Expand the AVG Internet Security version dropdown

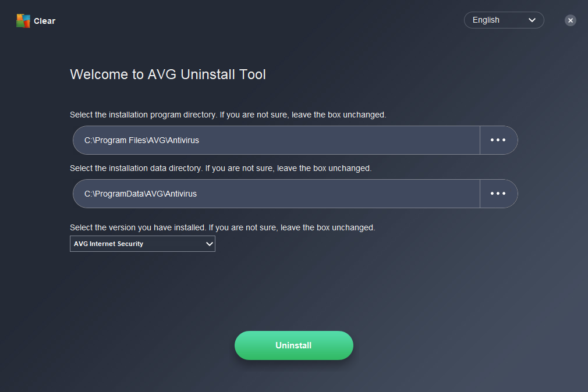(143, 244)
